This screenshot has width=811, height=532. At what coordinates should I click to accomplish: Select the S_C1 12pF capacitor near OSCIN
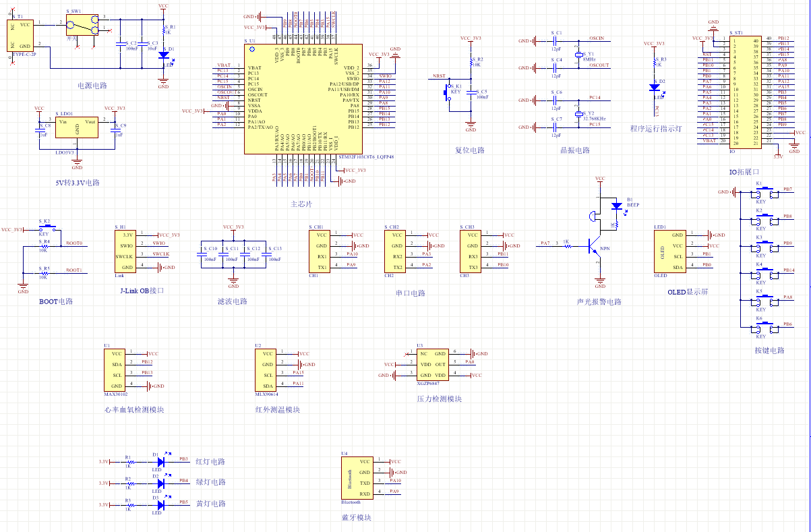[556, 41]
